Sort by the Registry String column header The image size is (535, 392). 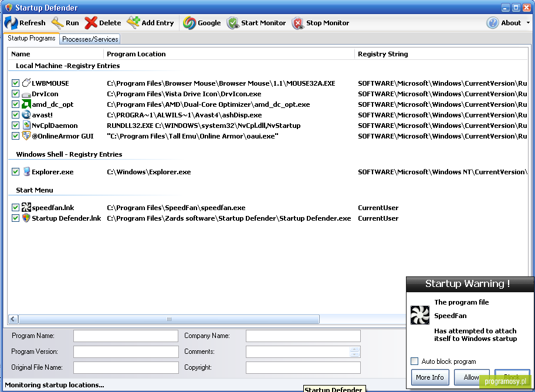point(441,54)
